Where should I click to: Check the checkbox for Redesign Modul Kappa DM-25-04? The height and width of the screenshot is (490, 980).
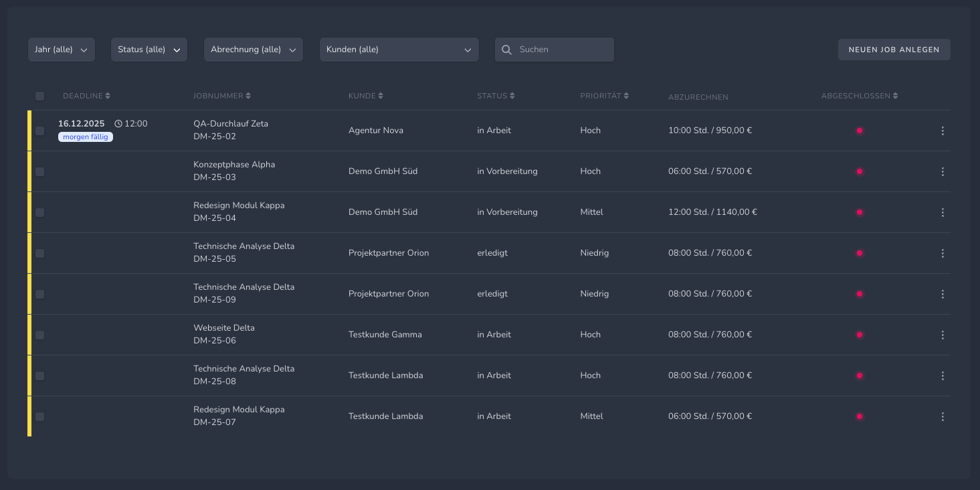coord(39,212)
